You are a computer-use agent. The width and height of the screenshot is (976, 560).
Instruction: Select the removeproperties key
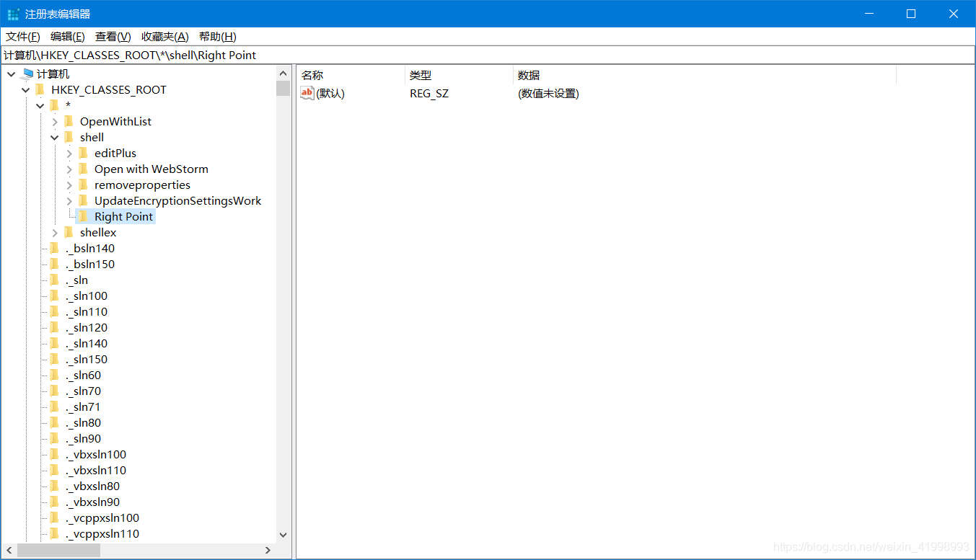[142, 185]
